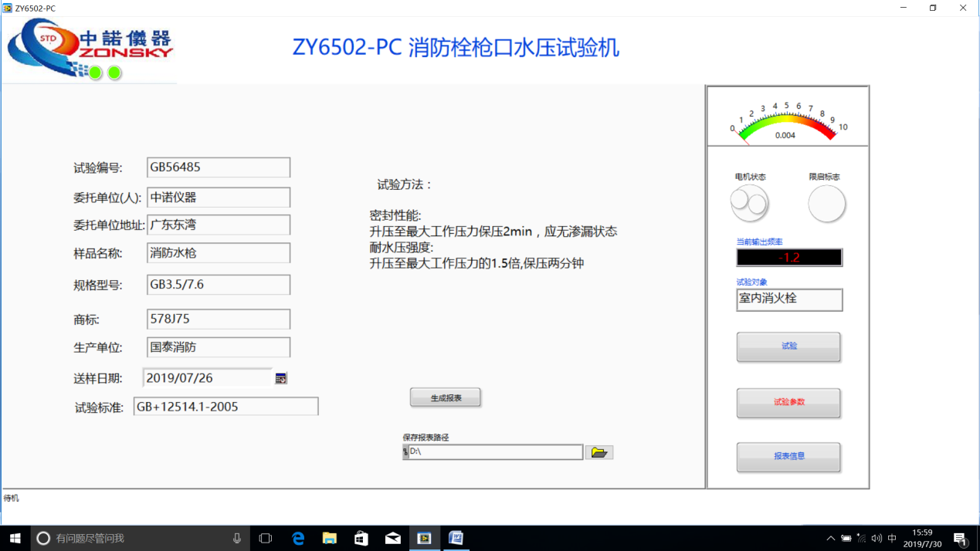Click the 生成报表 generate report button
This screenshot has height=551, width=980.
tap(445, 397)
